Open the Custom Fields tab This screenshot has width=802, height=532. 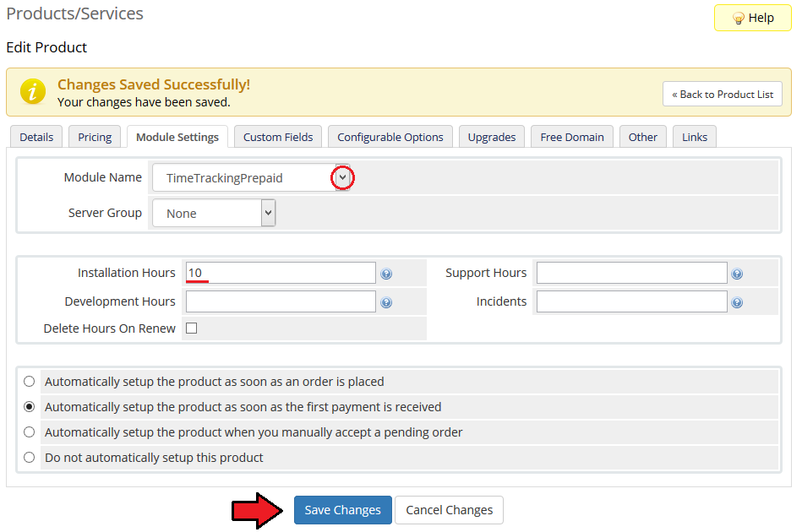[278, 137]
